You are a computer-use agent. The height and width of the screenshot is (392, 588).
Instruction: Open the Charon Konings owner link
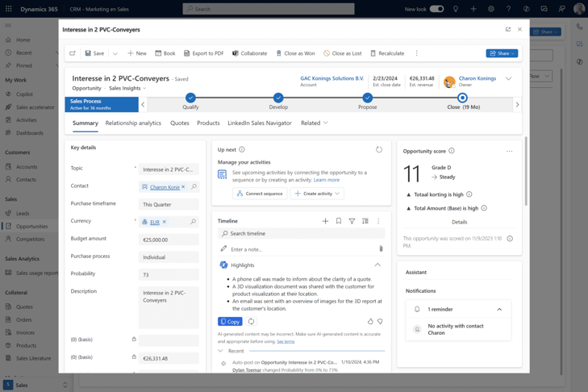point(477,78)
